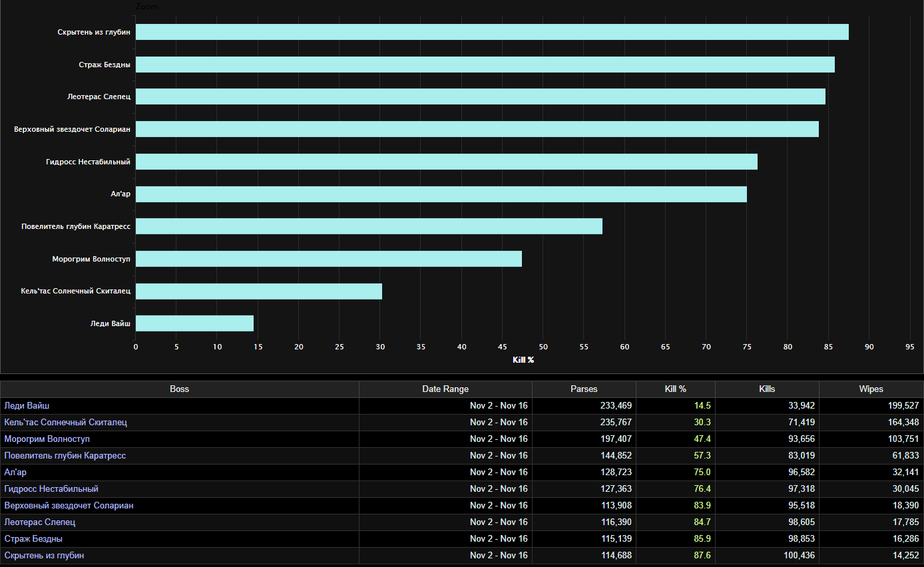This screenshot has width=924, height=567.
Task: Open the Верховный звездочет Солариан link
Action: (x=69, y=505)
